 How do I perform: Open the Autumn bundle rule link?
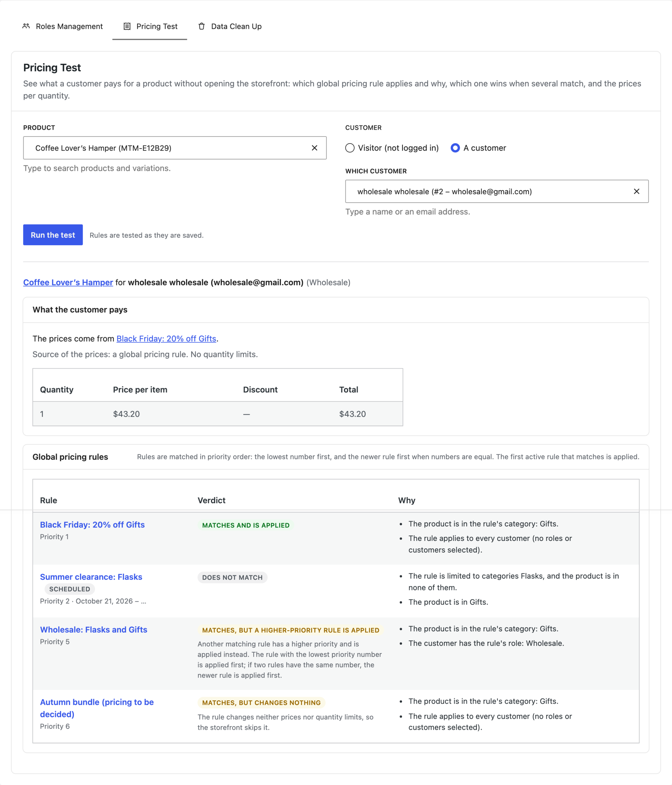[x=97, y=708]
